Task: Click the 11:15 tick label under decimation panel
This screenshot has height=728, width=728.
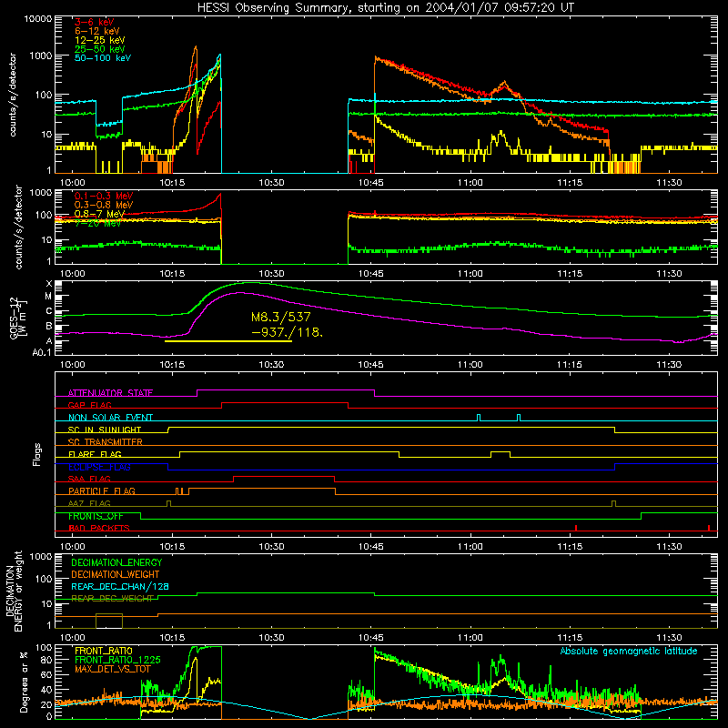Action: (570, 638)
